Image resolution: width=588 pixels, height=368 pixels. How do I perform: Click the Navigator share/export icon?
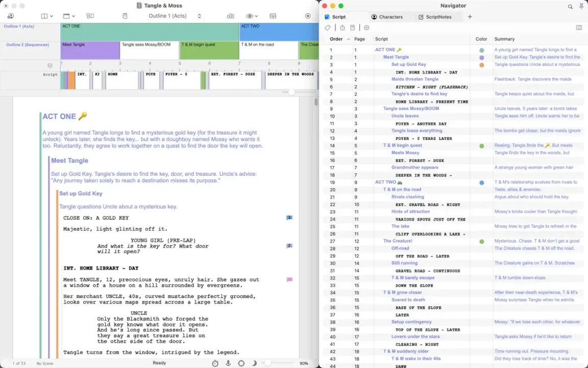point(342,28)
